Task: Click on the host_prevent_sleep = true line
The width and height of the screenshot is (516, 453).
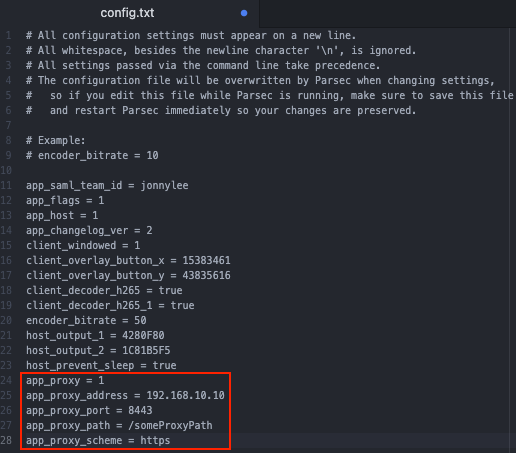Action: tap(101, 365)
